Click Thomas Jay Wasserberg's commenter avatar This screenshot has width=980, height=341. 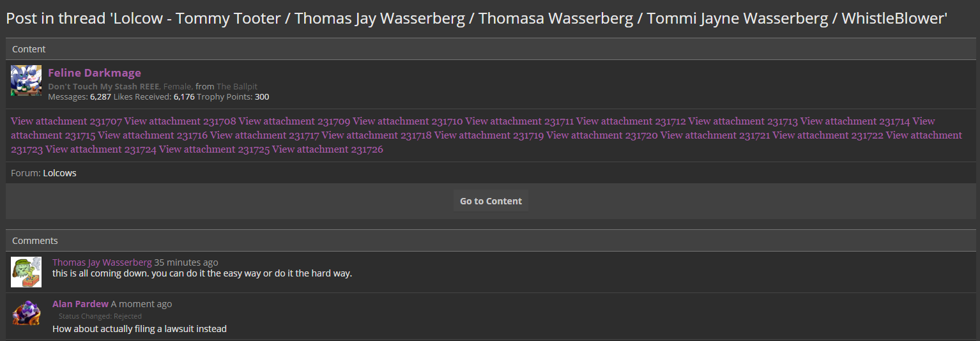(x=26, y=272)
